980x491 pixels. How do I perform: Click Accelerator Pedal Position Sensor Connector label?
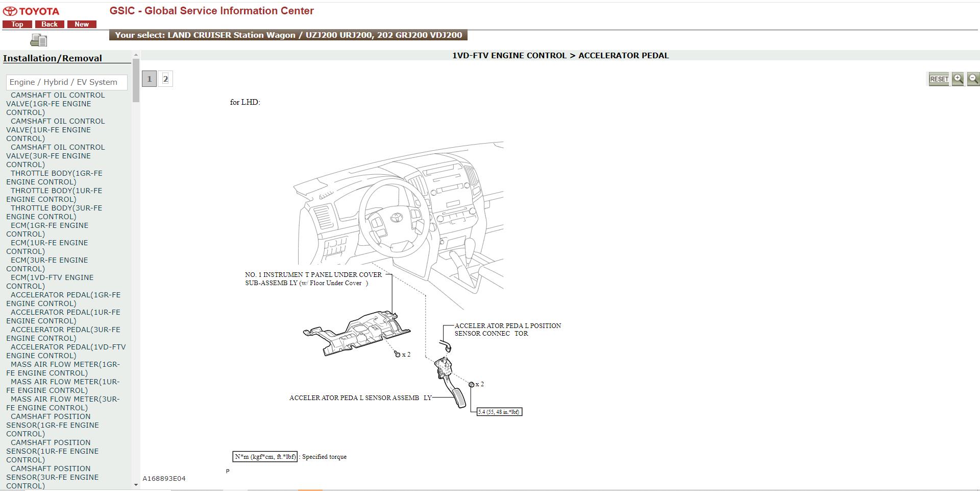click(508, 330)
